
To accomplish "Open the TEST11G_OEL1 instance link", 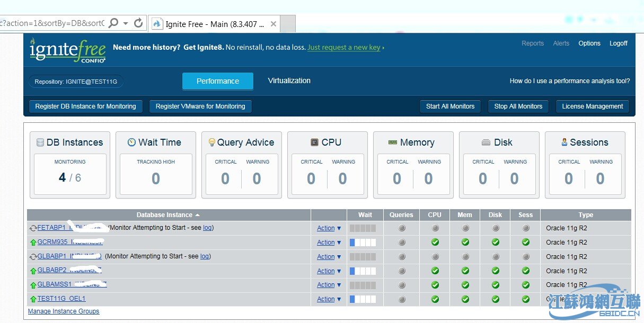I will point(61,299).
